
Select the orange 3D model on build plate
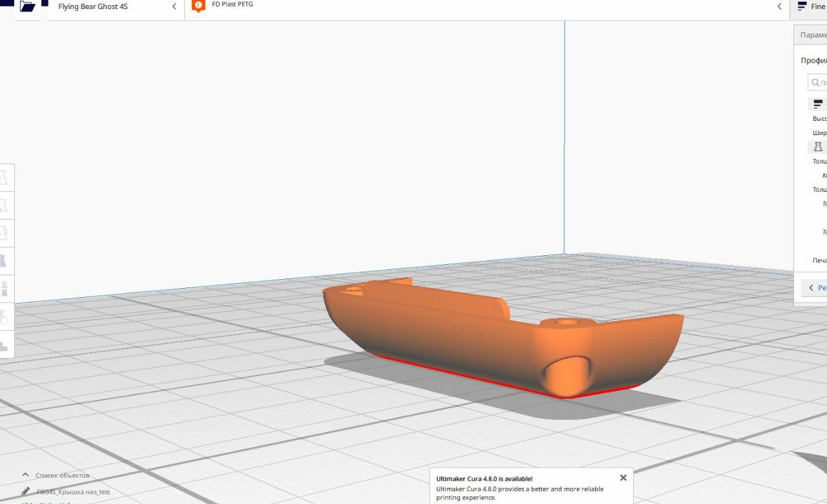(504, 339)
